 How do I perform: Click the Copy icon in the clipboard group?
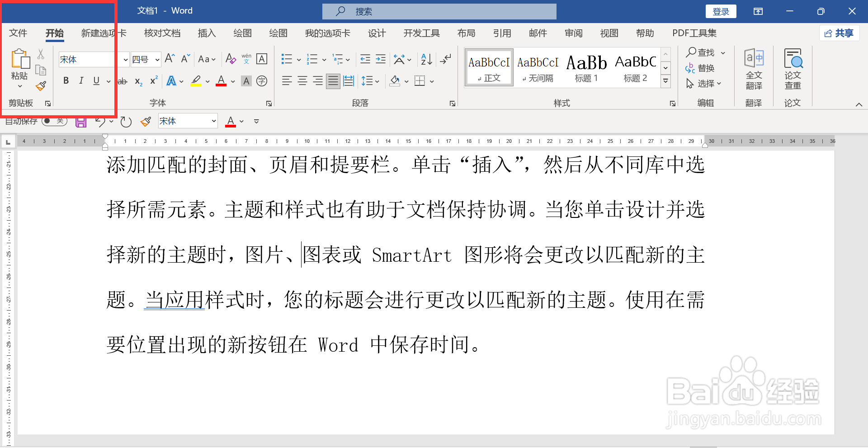[41, 70]
